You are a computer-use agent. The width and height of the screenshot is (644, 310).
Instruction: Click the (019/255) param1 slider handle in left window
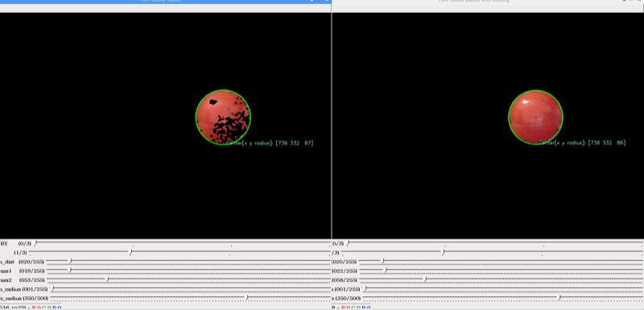70,271
